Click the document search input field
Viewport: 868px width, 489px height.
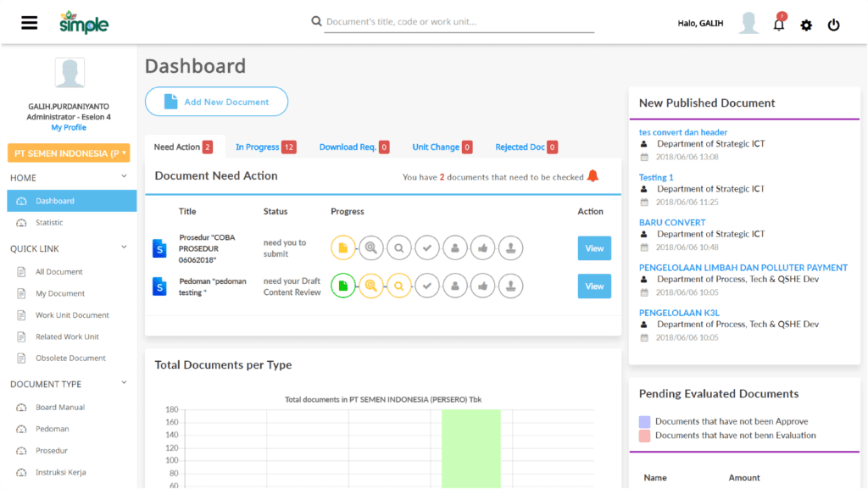459,21
